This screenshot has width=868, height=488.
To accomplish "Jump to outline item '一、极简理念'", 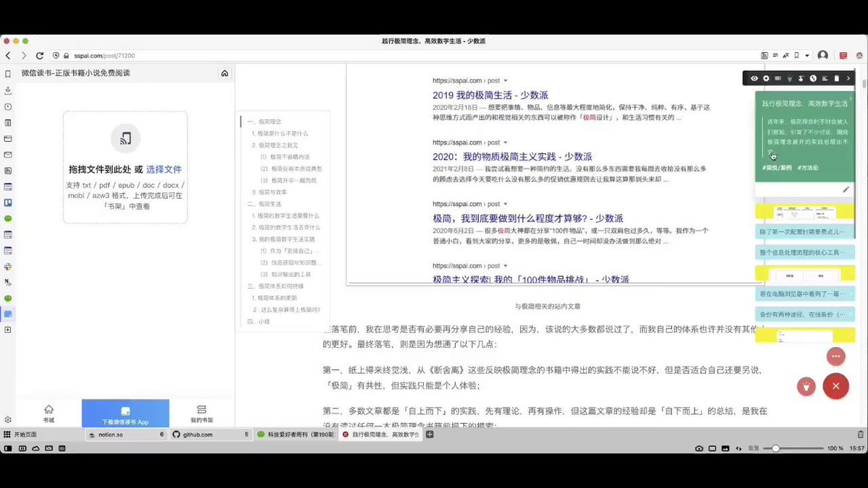I will pos(264,121).
